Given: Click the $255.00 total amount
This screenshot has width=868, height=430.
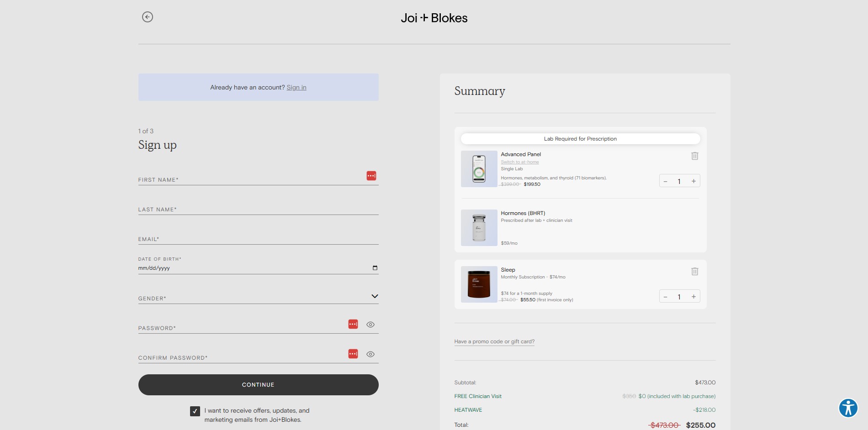Looking at the screenshot, I should pyautogui.click(x=701, y=425).
